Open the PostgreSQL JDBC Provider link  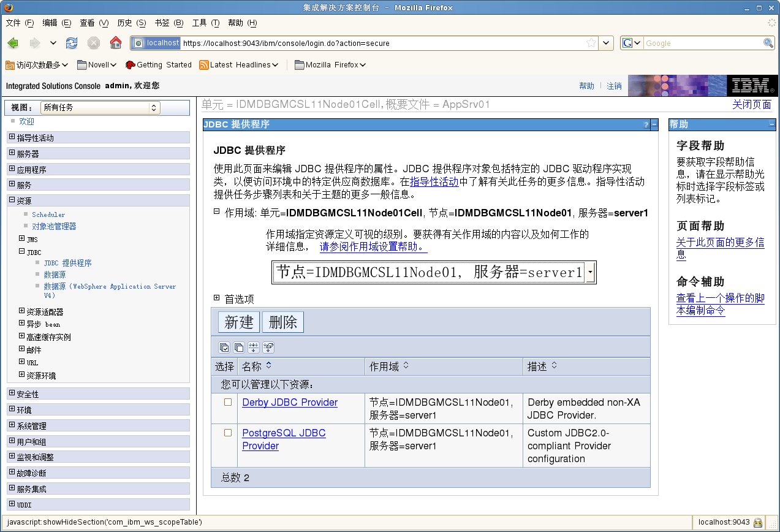[284, 439]
